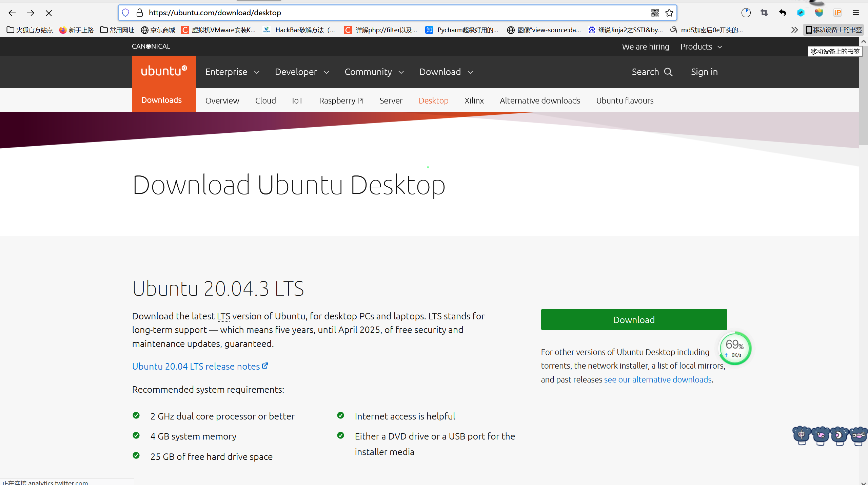Viewport: 868px width, 485px height.
Task: Switch to the Server downloads section
Action: tap(391, 100)
